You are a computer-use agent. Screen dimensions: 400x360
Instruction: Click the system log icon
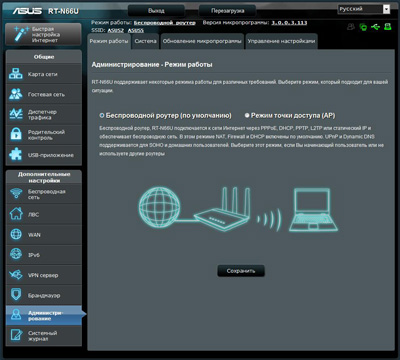pos(16,336)
